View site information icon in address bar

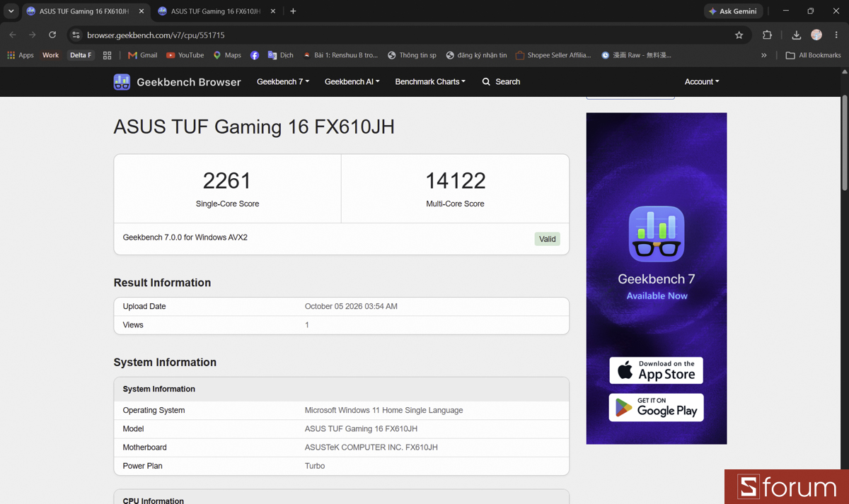pos(76,35)
